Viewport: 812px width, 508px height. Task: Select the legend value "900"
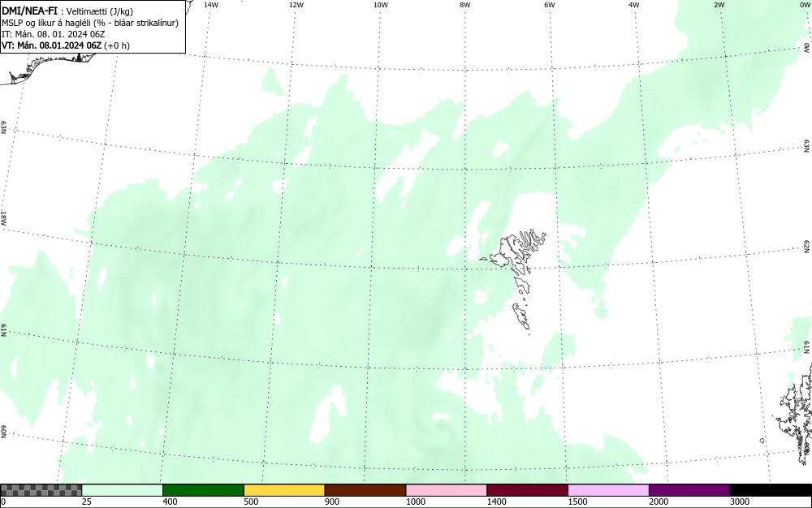point(332,502)
